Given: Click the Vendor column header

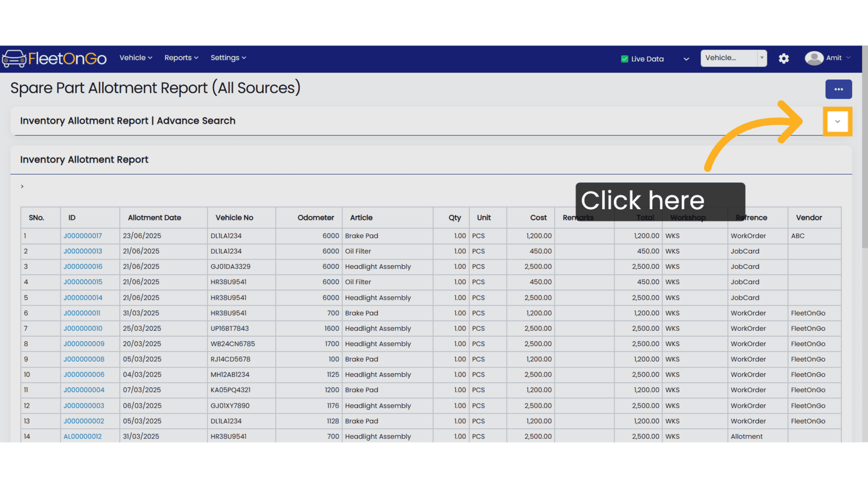Looking at the screenshot, I should 814,217.
